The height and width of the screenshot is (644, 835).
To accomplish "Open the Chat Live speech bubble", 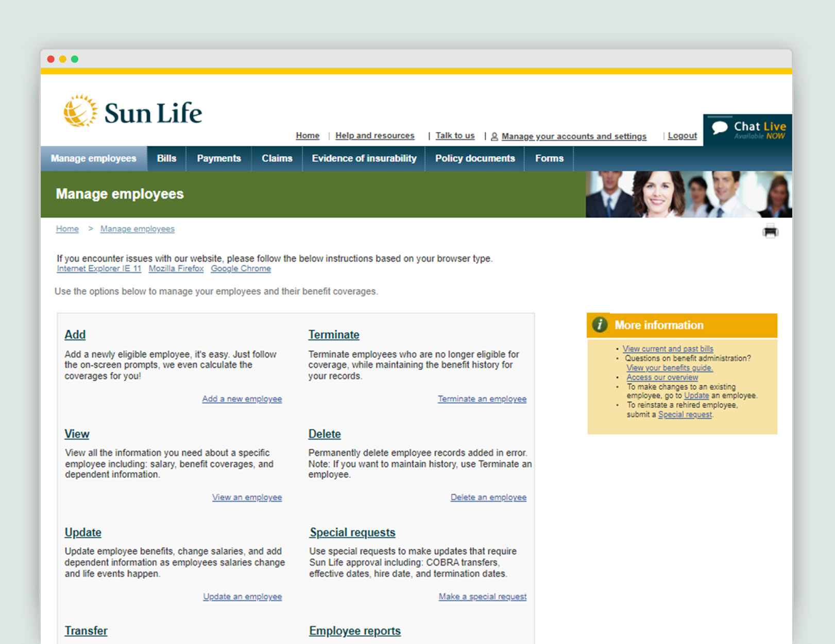I will pos(719,128).
